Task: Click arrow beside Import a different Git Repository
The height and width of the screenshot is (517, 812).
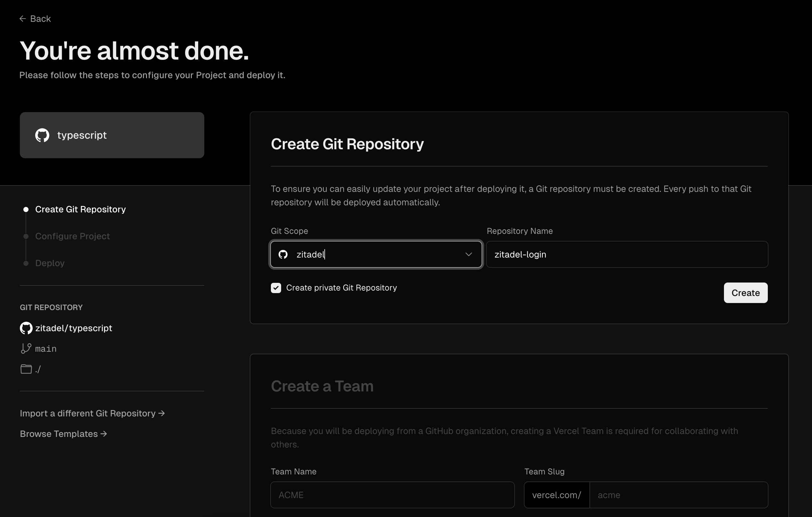Action: coord(161,413)
